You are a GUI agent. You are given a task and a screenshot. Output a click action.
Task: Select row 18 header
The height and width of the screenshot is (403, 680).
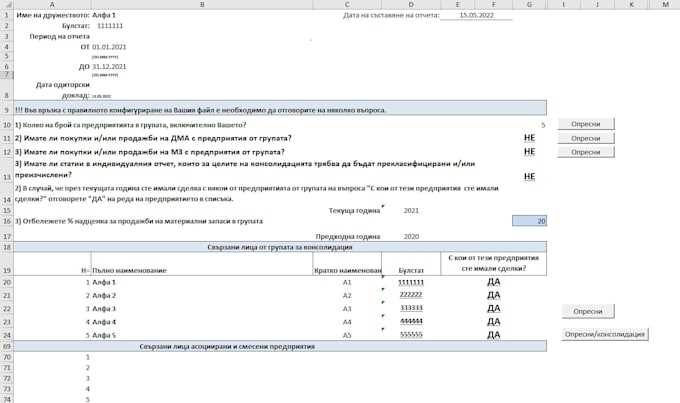tap(7, 247)
